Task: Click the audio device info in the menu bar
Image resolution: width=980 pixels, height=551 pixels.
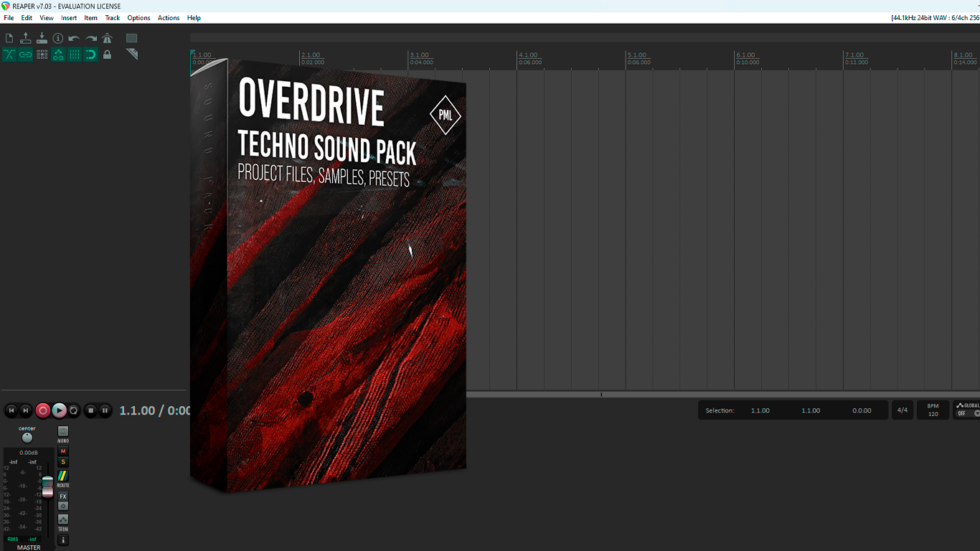Action: click(935, 18)
